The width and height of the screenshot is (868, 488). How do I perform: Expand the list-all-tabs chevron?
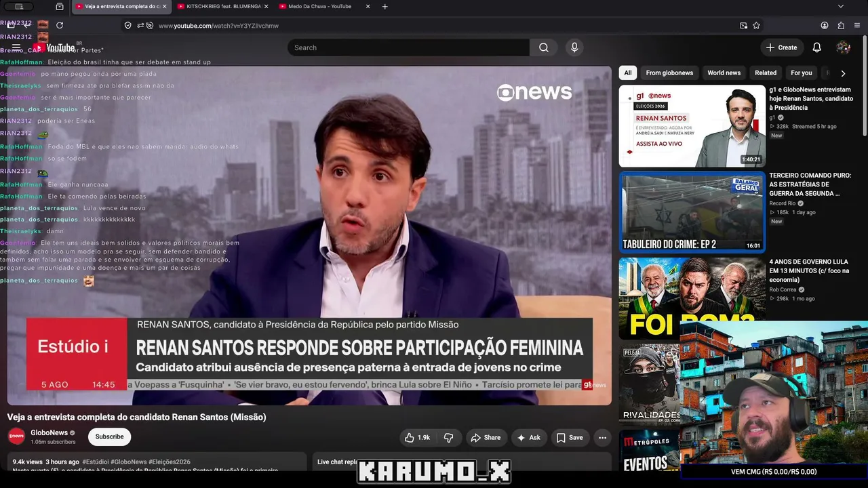[841, 6]
